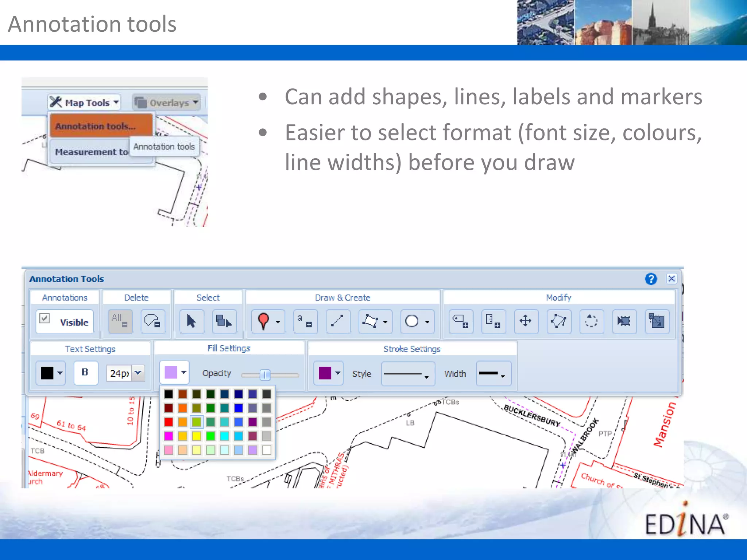The width and height of the screenshot is (747, 560).
Task: Pick the highlighted lime green swatch
Action: click(x=197, y=422)
